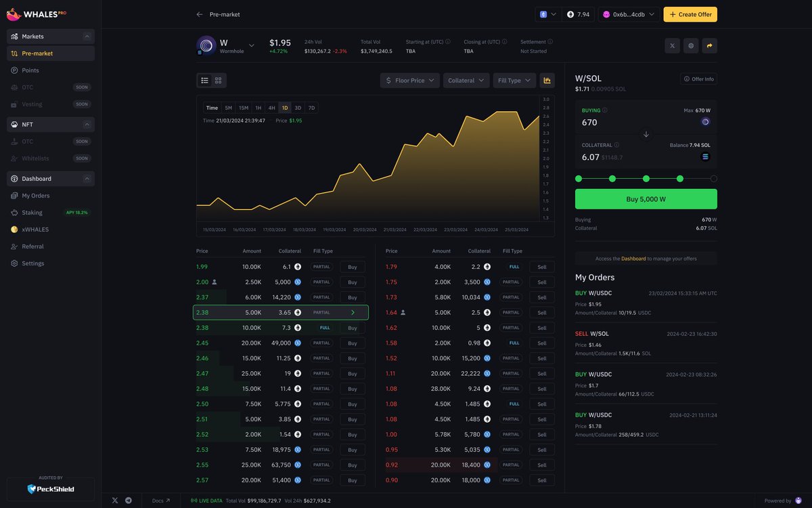Click the X icon in the footer
812x508 pixels.
(x=114, y=501)
